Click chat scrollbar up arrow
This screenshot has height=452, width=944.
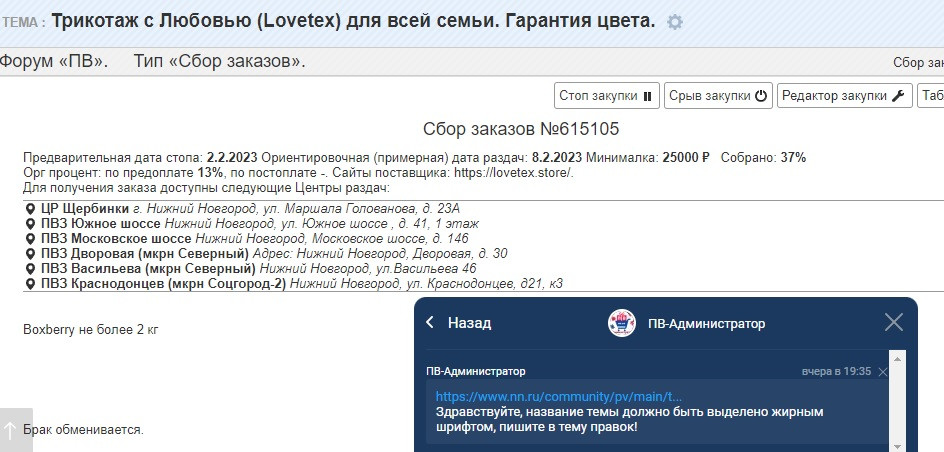[x=897, y=359]
